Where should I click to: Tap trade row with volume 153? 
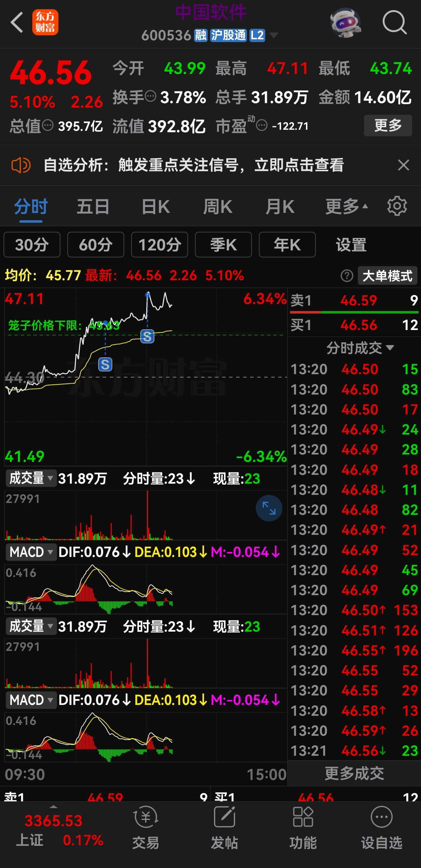point(354,610)
